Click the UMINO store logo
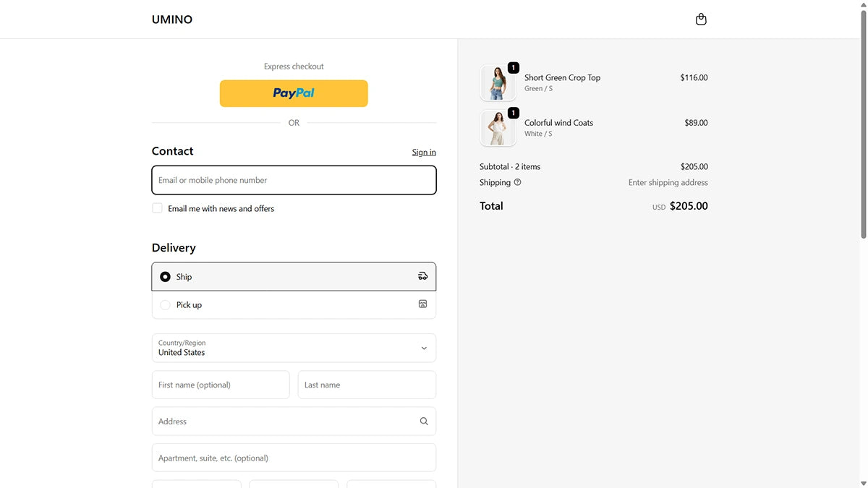Image resolution: width=868 pixels, height=488 pixels. (172, 20)
